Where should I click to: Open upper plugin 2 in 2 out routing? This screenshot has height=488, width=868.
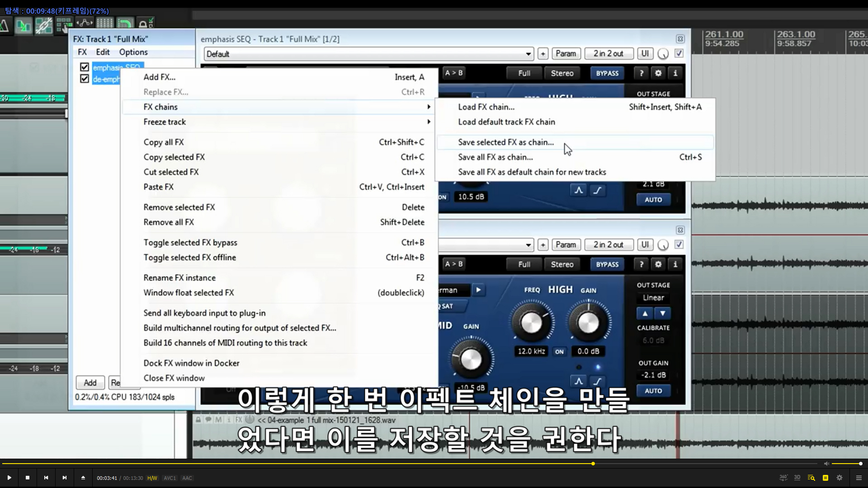tap(609, 53)
